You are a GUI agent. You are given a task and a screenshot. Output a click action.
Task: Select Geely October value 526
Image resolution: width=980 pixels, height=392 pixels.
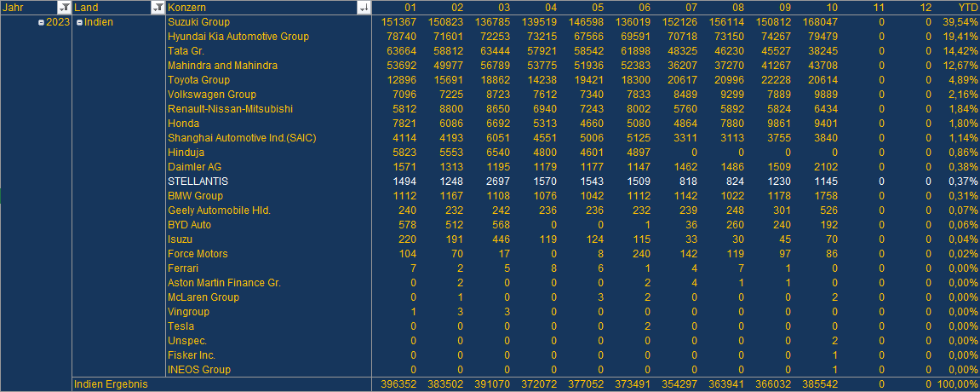(x=829, y=210)
